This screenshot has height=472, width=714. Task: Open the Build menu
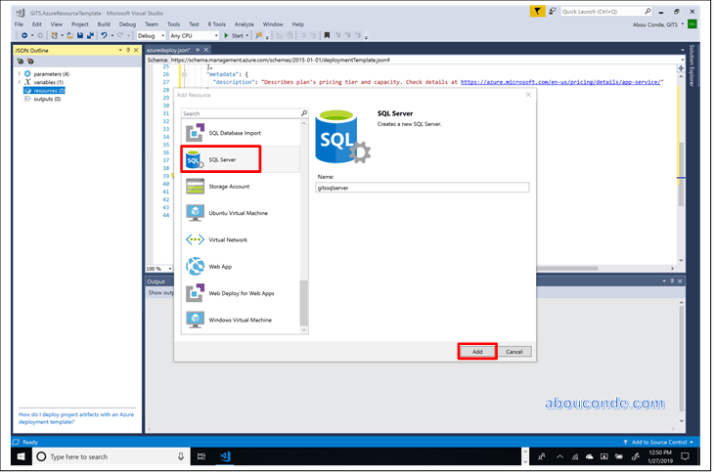pyautogui.click(x=104, y=22)
